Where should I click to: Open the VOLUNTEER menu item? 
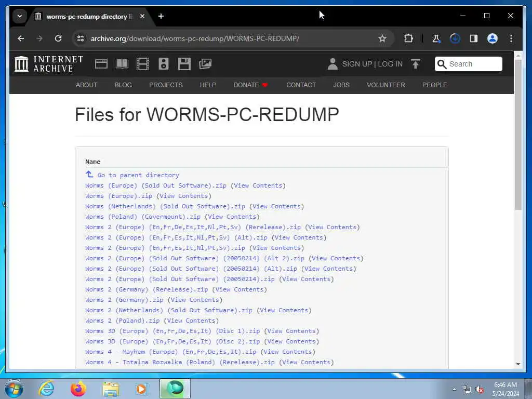pyautogui.click(x=385, y=85)
